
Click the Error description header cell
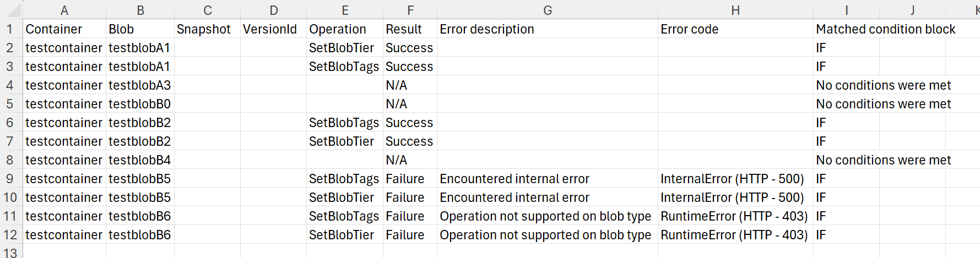(x=547, y=29)
